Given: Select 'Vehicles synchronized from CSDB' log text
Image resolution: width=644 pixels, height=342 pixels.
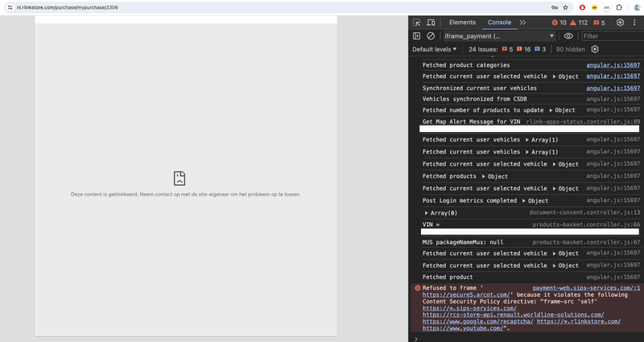Looking at the screenshot, I should 474,99.
